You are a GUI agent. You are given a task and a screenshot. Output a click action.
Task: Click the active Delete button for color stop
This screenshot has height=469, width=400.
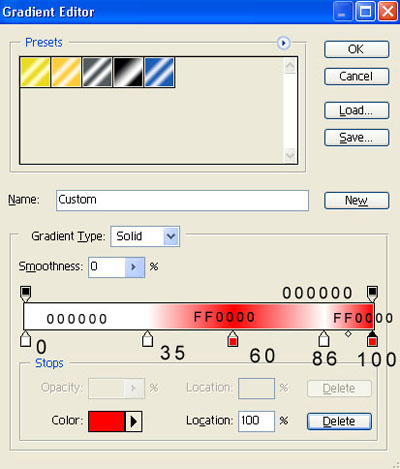pos(339,421)
